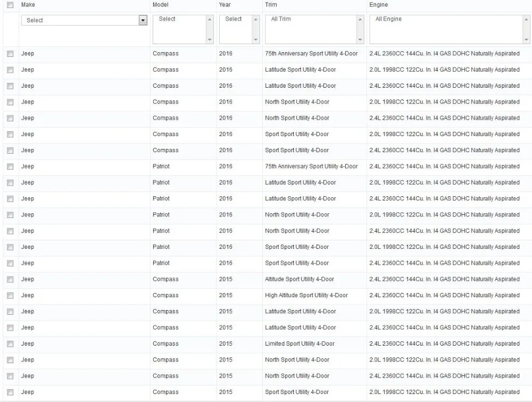Click the Model list scroll-up arrow
This screenshot has width=532, height=402.
[x=210, y=19]
